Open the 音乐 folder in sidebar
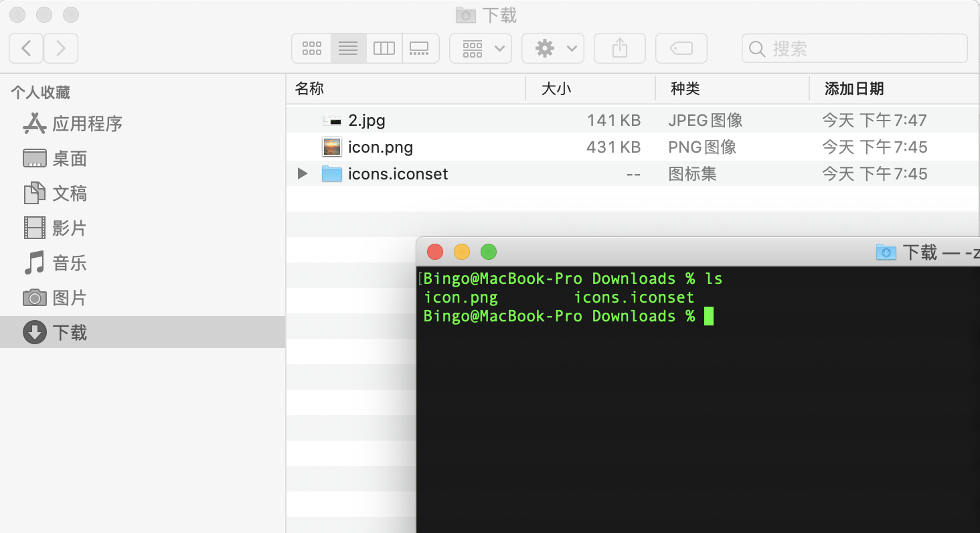The image size is (980, 533). [69, 262]
